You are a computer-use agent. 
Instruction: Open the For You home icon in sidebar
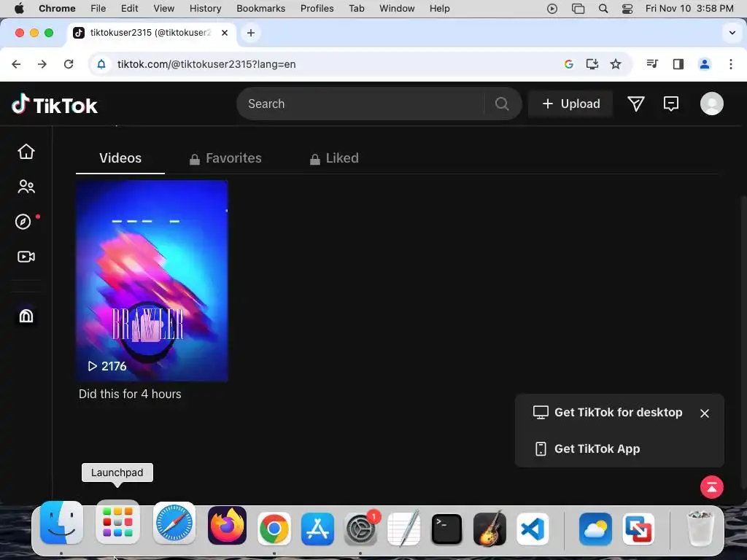pos(26,152)
